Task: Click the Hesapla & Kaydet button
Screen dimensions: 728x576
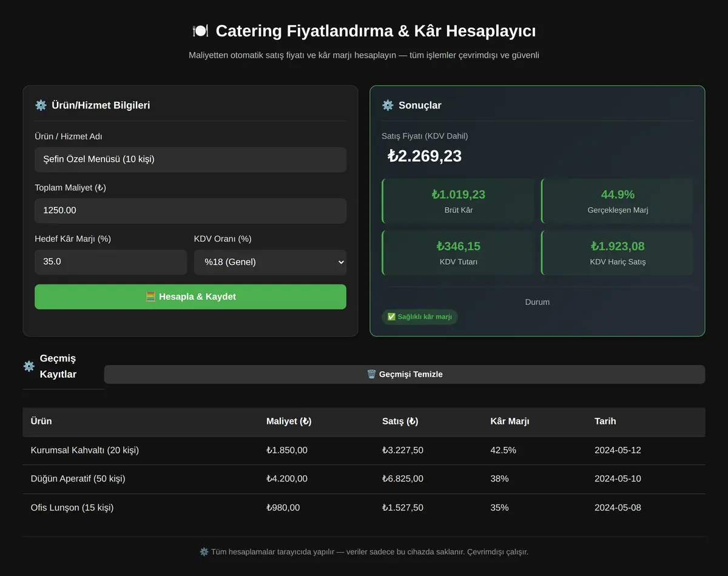Action: pos(190,297)
